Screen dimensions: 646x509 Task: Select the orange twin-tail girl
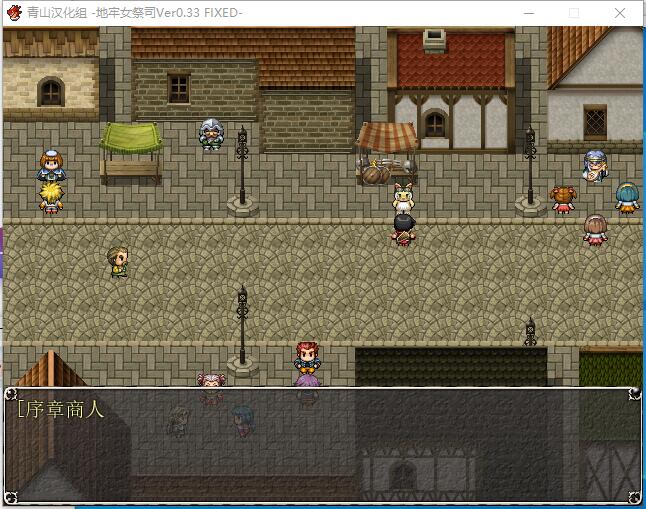click(x=563, y=199)
